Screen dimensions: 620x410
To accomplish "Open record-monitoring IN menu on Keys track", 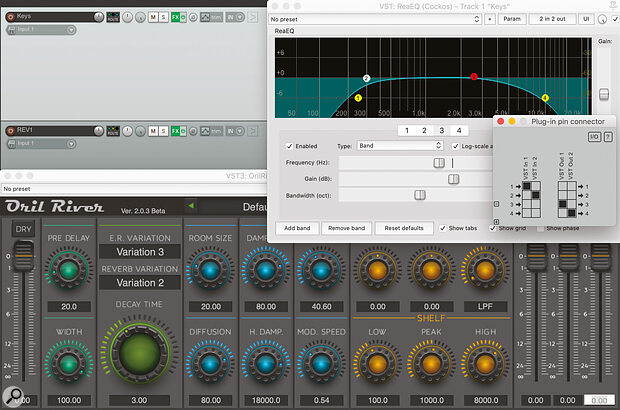I will pos(235,17).
